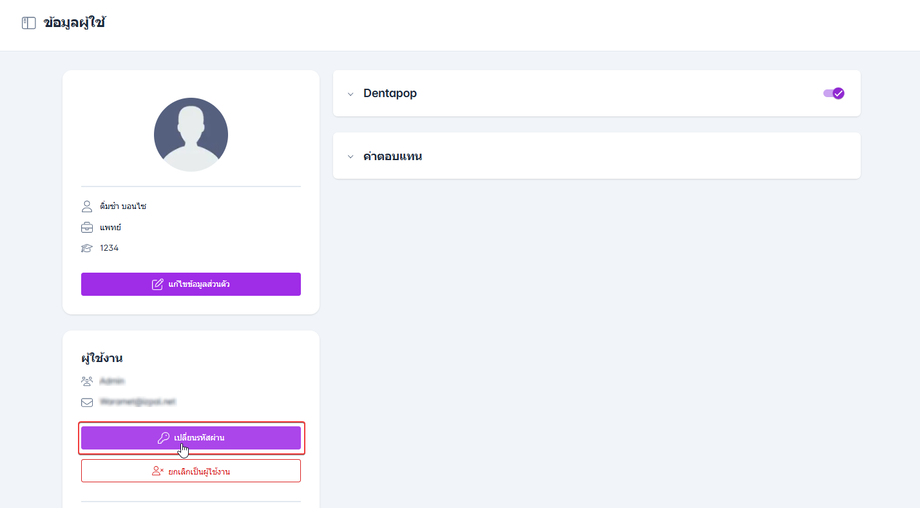Expand the ค่าตอบแทน section chevron
The height and width of the screenshot is (508, 920).
(x=351, y=157)
